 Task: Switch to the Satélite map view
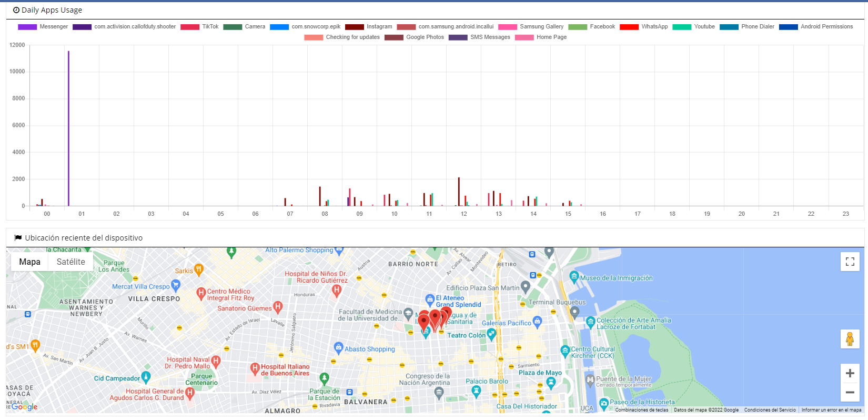[70, 262]
